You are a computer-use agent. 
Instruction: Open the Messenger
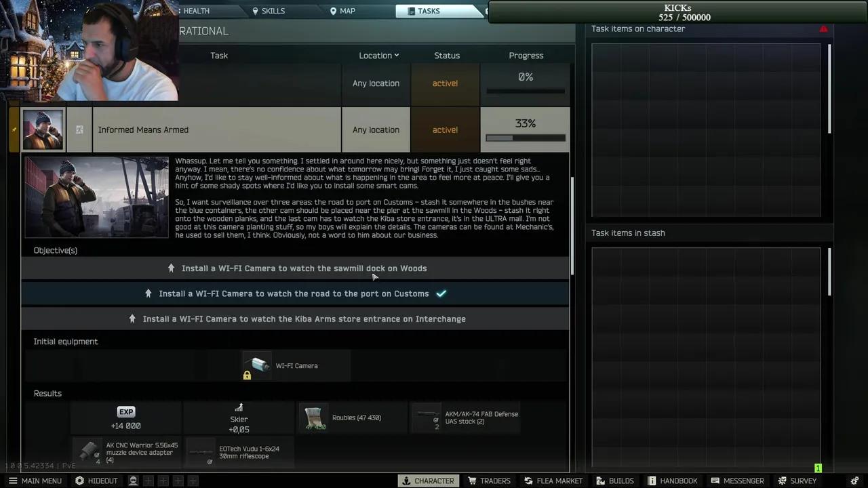click(x=738, y=481)
